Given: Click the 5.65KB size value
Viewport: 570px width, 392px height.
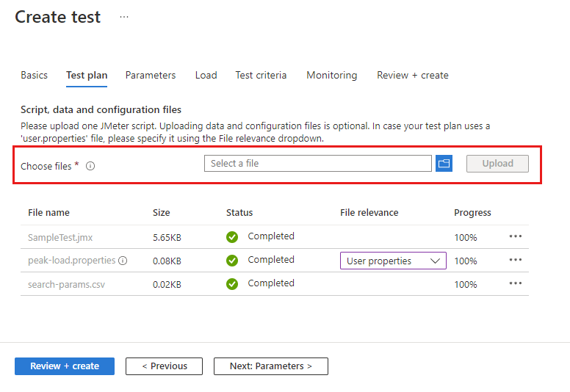Looking at the screenshot, I should tap(167, 238).
